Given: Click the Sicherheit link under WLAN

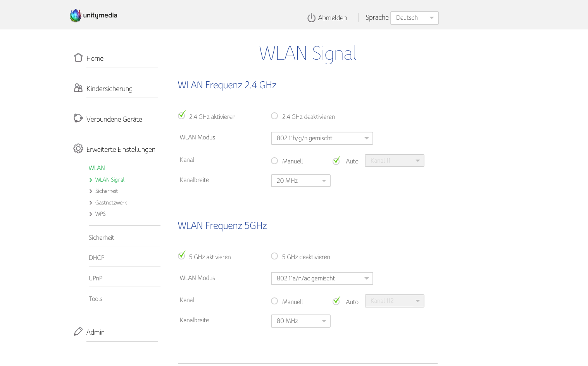Looking at the screenshot, I should 107,191.
